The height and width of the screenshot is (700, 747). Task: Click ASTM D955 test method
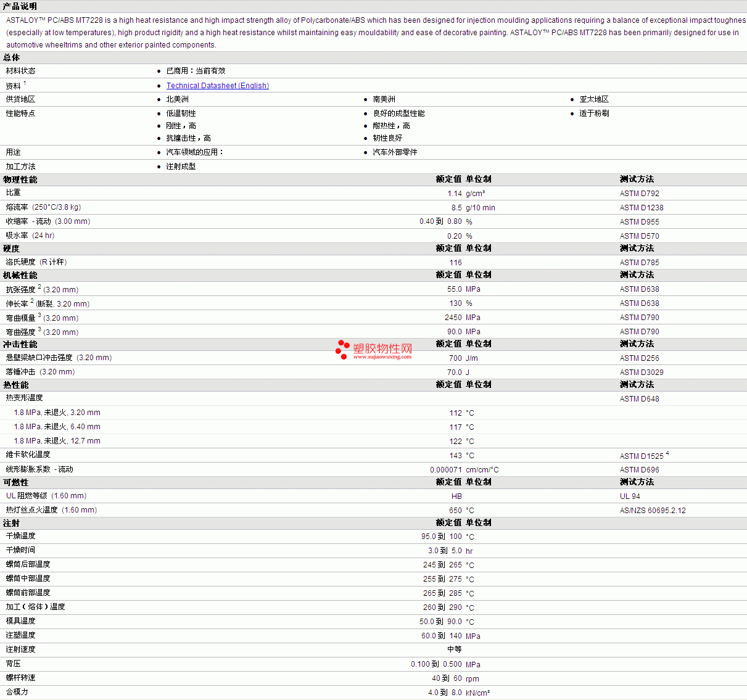[x=639, y=222]
